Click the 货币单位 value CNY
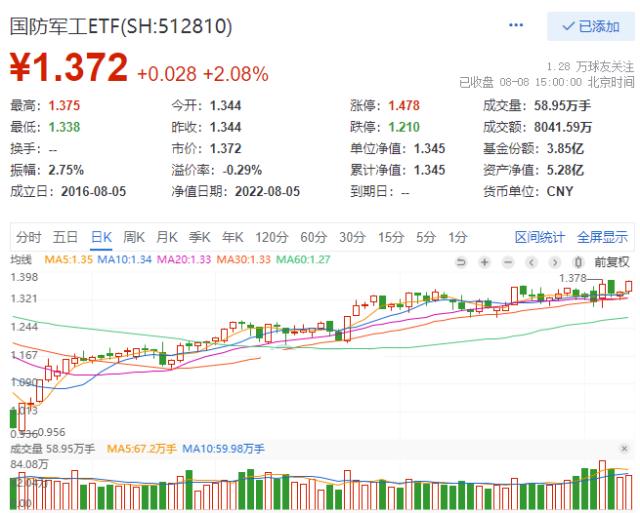 pyautogui.click(x=560, y=191)
